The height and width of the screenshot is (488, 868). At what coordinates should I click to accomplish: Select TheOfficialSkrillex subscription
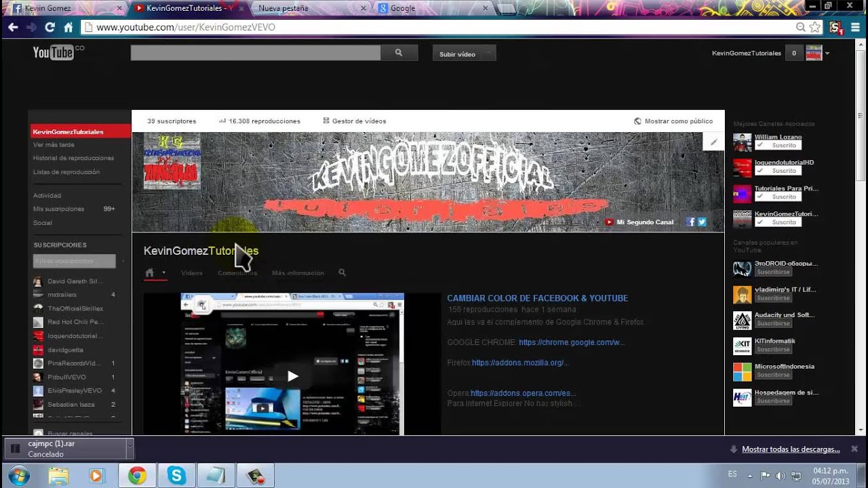75,308
